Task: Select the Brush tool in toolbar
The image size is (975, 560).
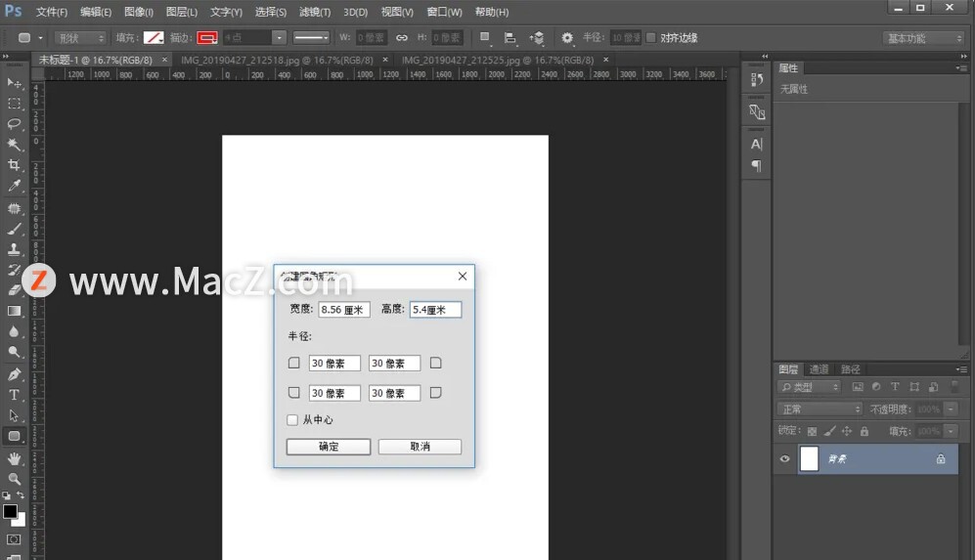Action: pos(15,229)
